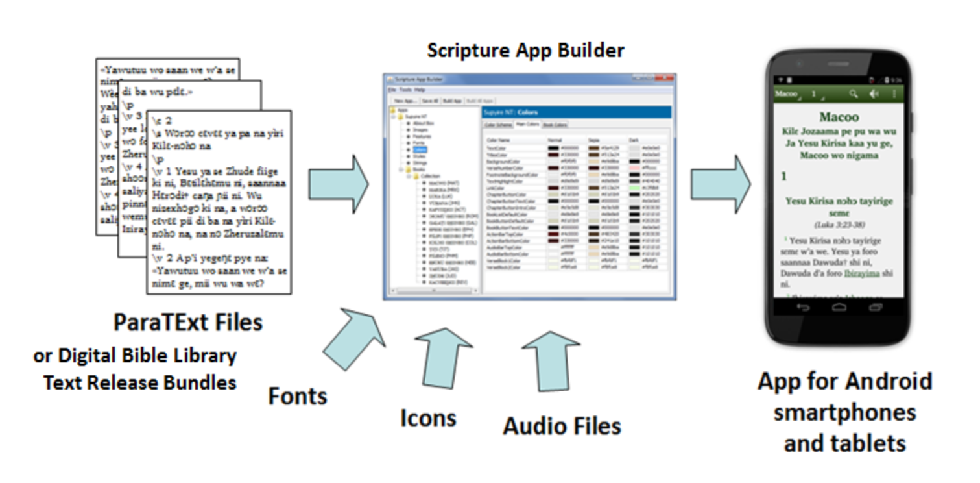980x483 pixels.
Task: Click the LinkColor Dark green swatch
Action: click(x=634, y=188)
